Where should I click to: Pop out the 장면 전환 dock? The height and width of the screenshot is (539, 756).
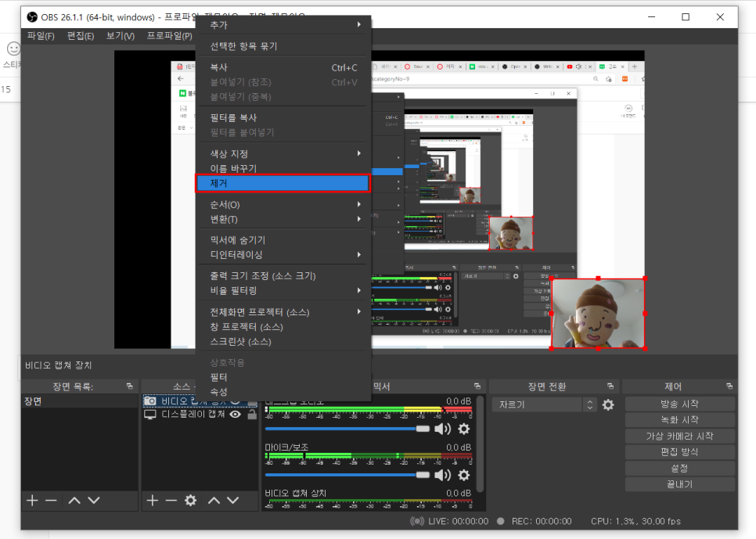pyautogui.click(x=610, y=386)
